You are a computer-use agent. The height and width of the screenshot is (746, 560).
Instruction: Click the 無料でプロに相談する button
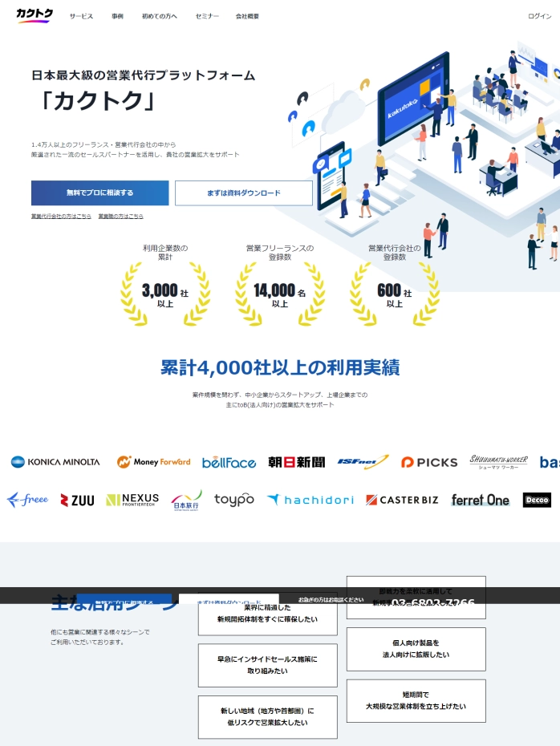point(100,193)
